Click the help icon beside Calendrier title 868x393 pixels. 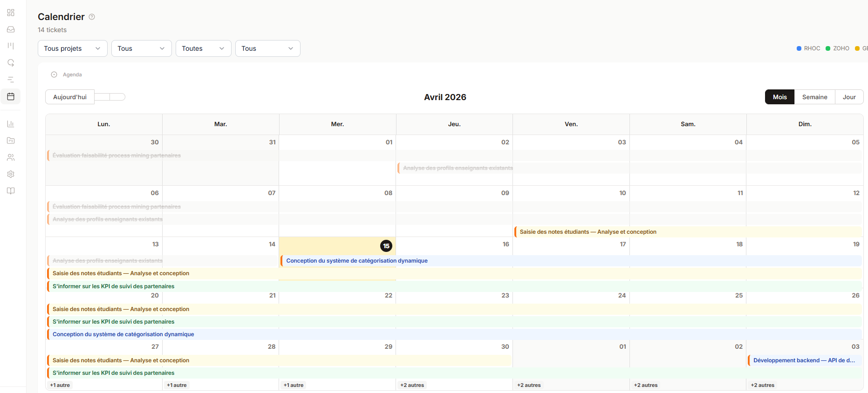tap(92, 17)
